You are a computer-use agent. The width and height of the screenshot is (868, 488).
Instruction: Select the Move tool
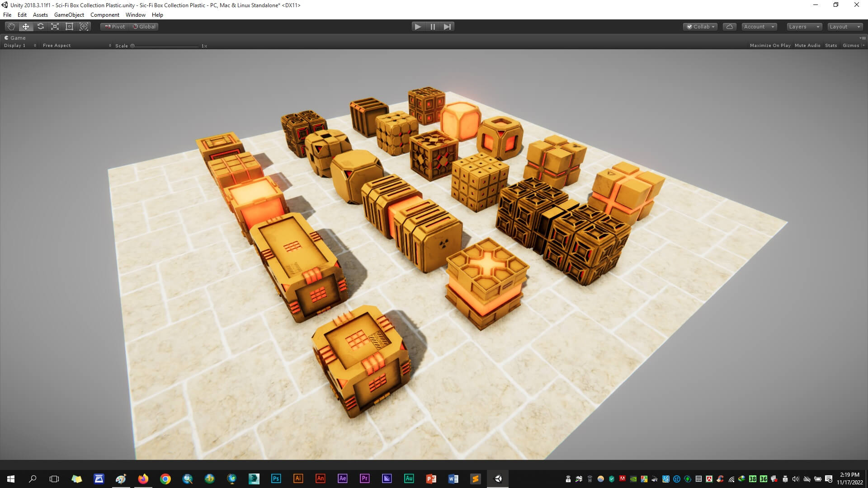[26, 27]
